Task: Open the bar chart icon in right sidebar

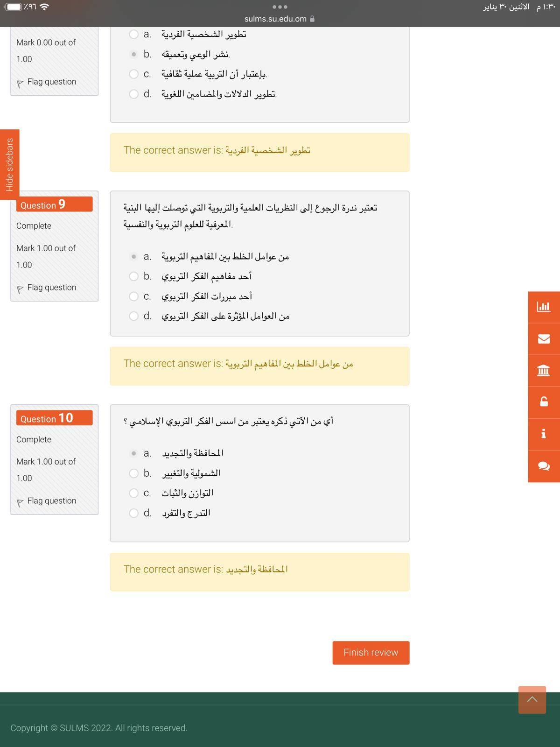Action: pyautogui.click(x=544, y=307)
